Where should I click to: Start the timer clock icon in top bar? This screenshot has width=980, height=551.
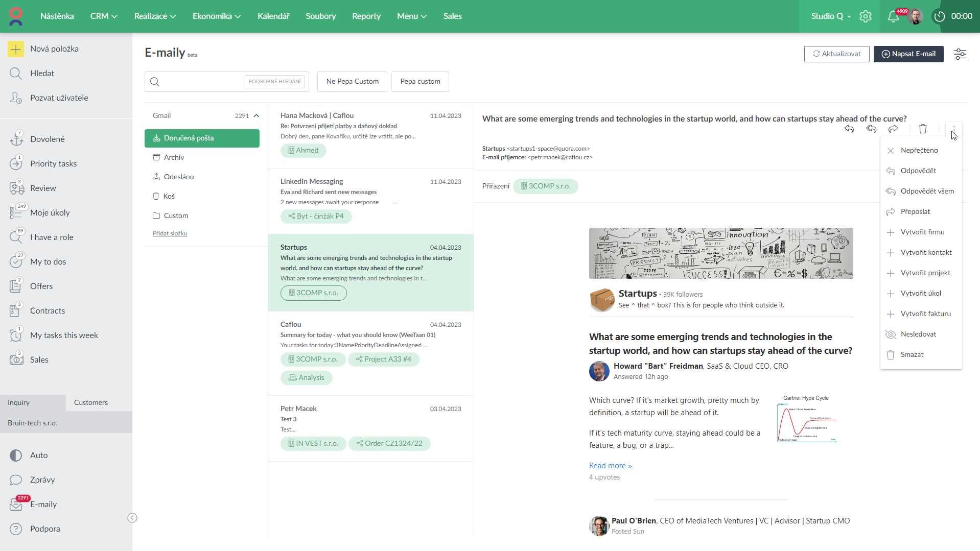940,16
